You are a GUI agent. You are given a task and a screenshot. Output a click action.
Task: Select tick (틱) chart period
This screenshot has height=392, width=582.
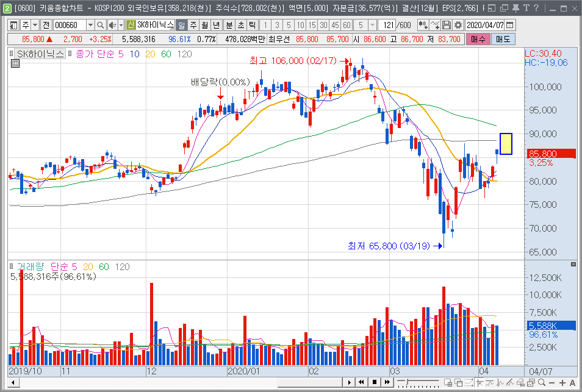click(253, 25)
